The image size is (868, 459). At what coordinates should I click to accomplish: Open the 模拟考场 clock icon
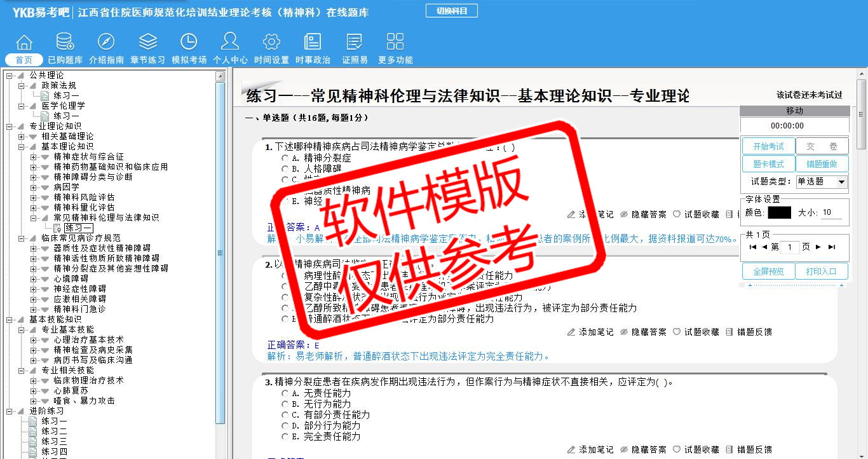[x=189, y=43]
